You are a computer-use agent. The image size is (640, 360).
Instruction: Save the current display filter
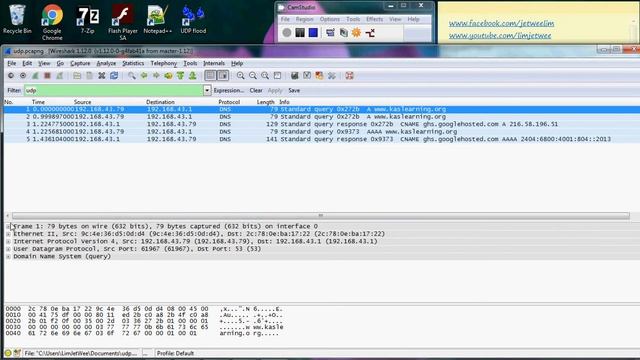point(294,91)
